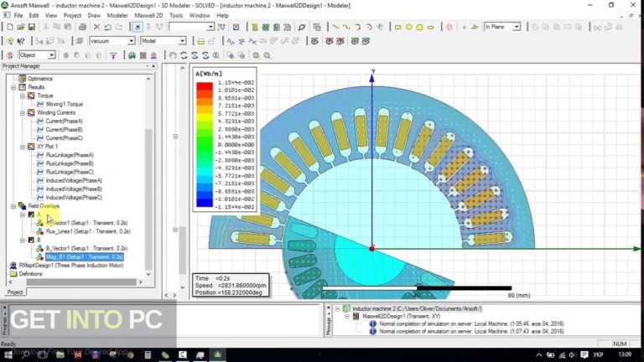The width and height of the screenshot is (644, 362).
Task: Switch to the Project tab
Action: click(15, 292)
